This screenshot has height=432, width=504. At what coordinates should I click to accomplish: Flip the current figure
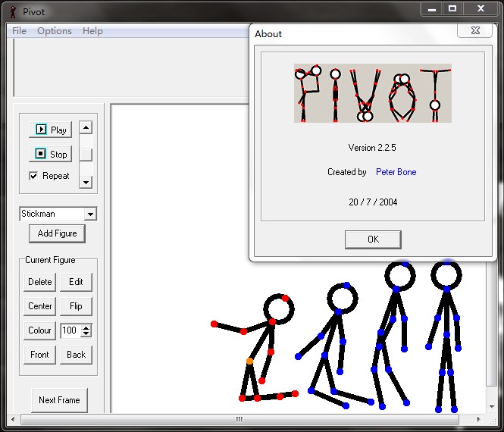[76, 306]
